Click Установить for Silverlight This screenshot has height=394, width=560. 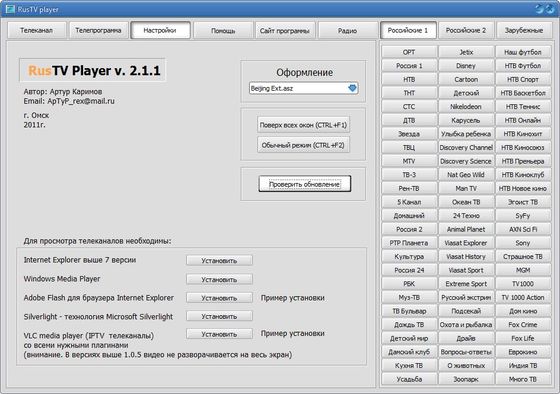coord(219,316)
